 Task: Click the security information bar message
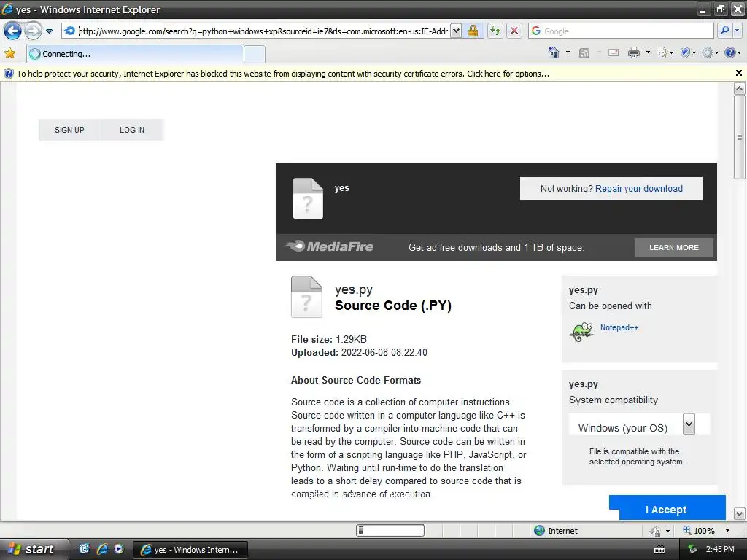coord(283,74)
